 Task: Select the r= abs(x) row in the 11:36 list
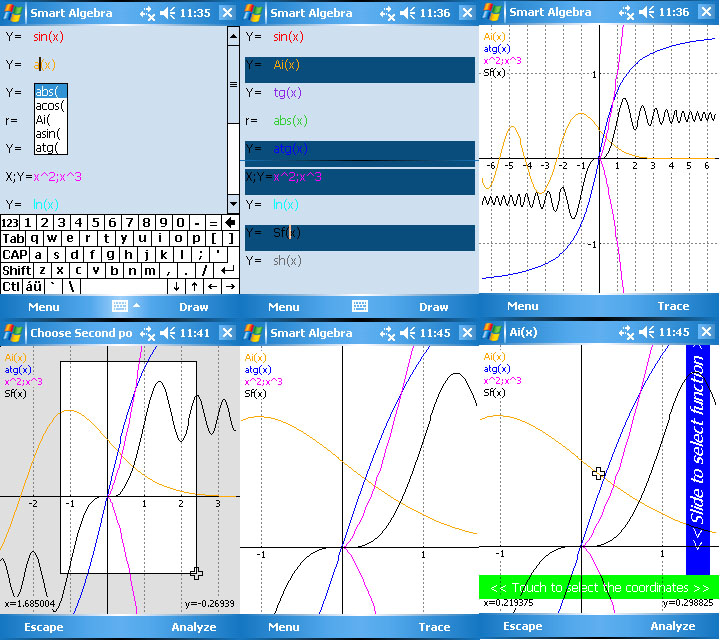[x=360, y=120]
